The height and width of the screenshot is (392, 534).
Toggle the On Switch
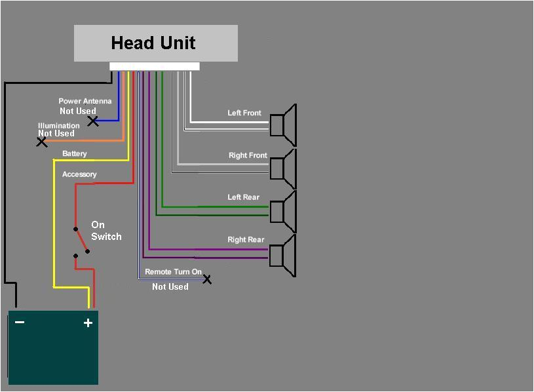(x=81, y=239)
